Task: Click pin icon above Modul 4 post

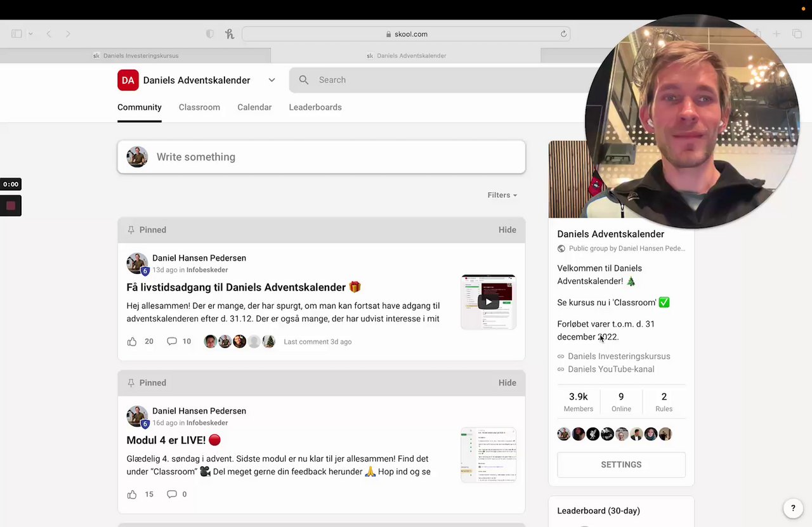Action: point(131,382)
